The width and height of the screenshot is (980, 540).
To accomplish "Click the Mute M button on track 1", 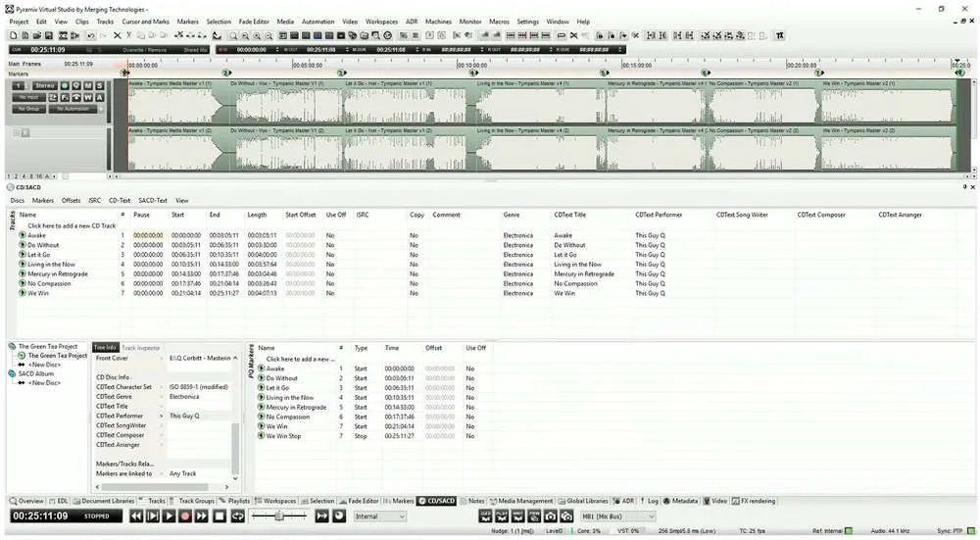I will [x=88, y=85].
